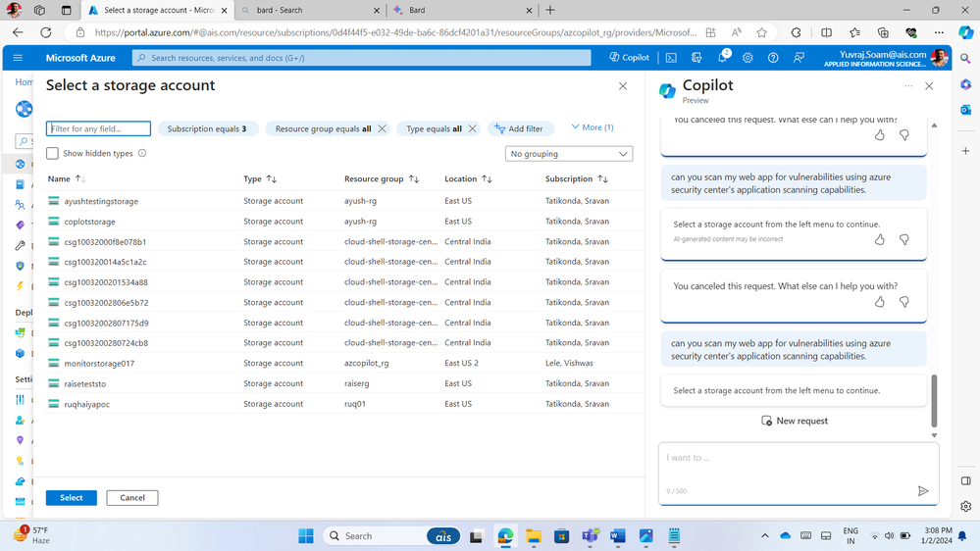Open Outlook in the Edge sidebar
The image size is (980, 551).
(965, 110)
